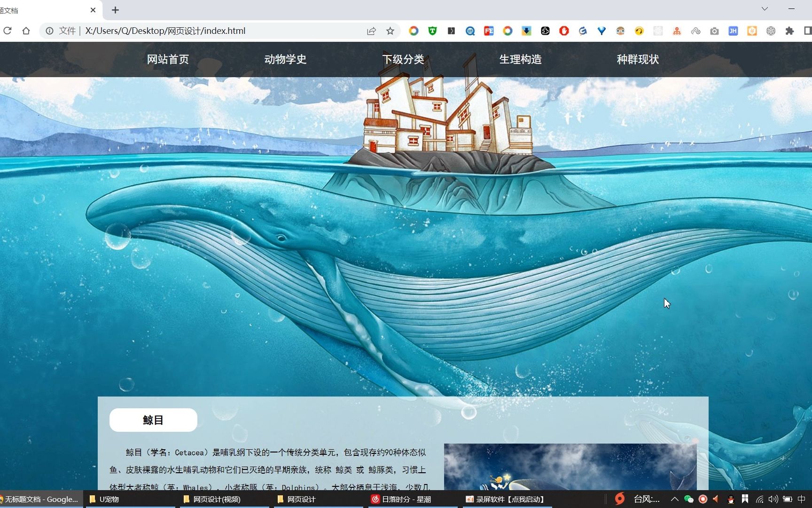Click the grey atom React extension icon
Image resolution: width=812 pixels, height=508 pixels.
tap(771, 31)
